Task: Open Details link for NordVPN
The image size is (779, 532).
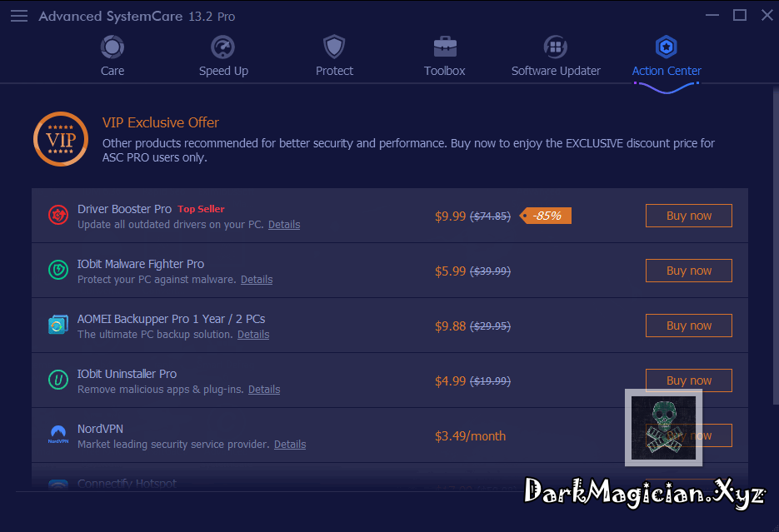Action: [290, 445]
